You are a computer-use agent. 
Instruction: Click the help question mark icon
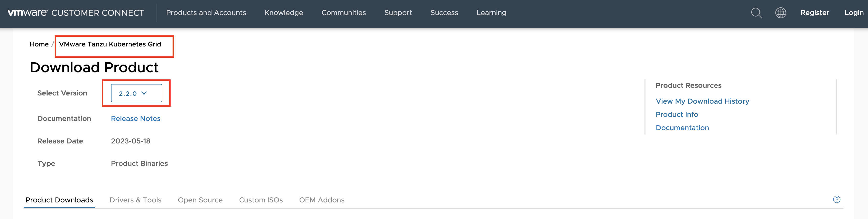[x=836, y=200]
